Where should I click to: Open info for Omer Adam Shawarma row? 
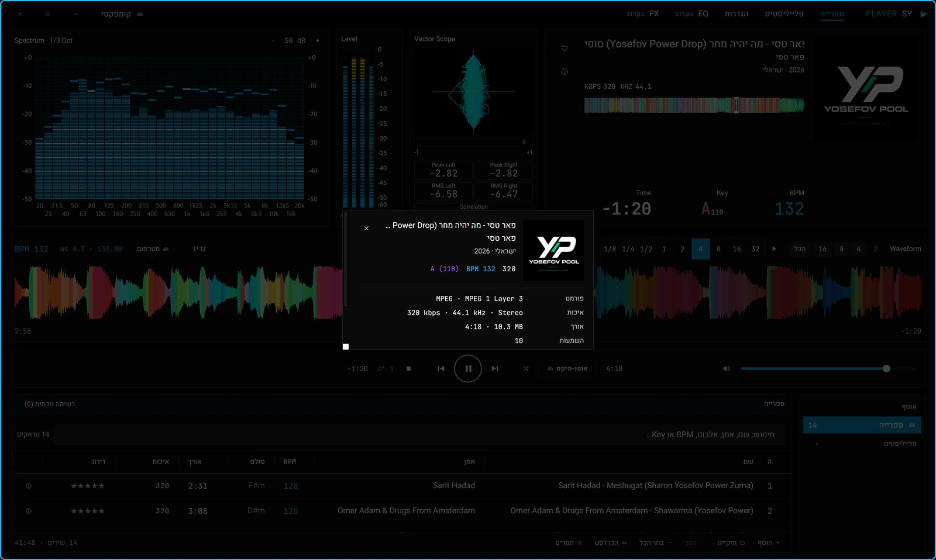point(29,511)
